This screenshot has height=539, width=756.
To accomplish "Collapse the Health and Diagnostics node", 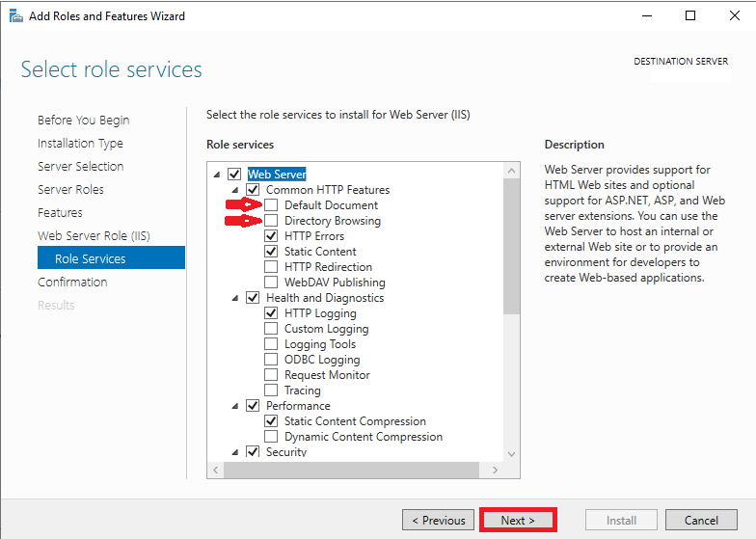I will [235, 298].
